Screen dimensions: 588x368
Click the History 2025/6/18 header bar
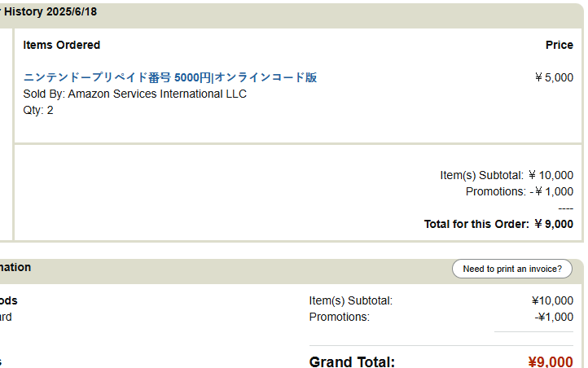pyautogui.click(x=244, y=13)
